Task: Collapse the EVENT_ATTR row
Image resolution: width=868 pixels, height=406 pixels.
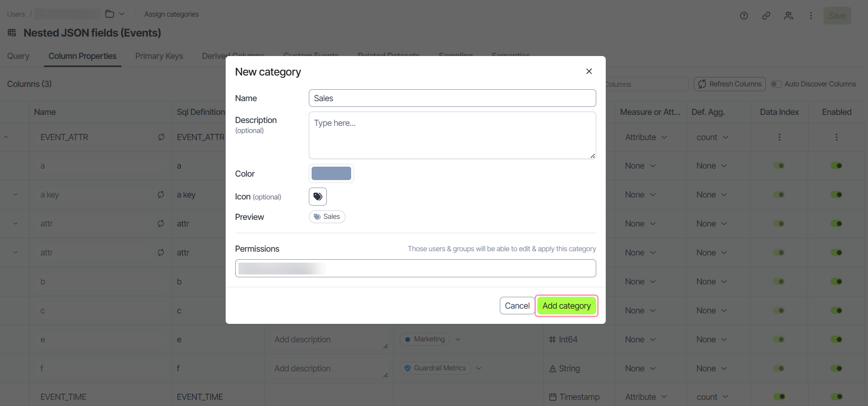Action: click(6, 137)
